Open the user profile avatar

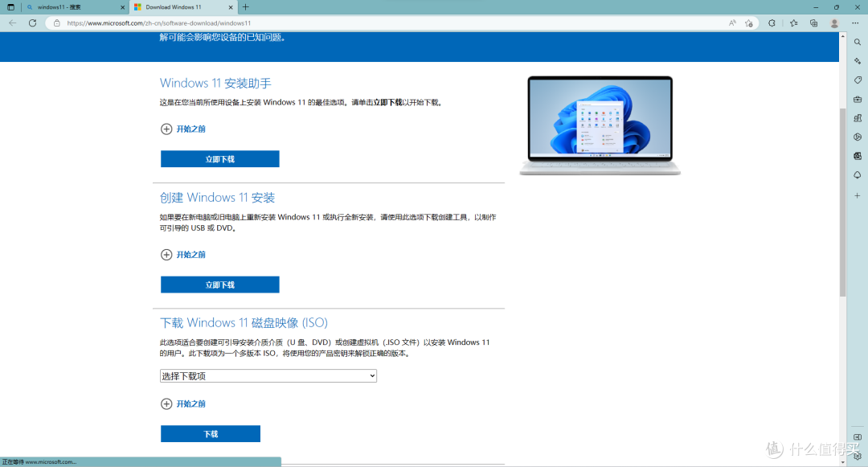tap(834, 23)
